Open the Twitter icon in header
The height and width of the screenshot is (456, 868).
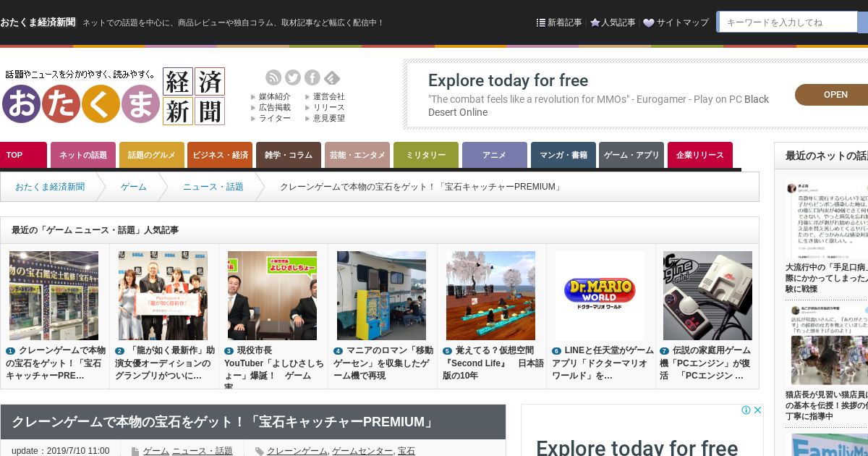pos(293,77)
